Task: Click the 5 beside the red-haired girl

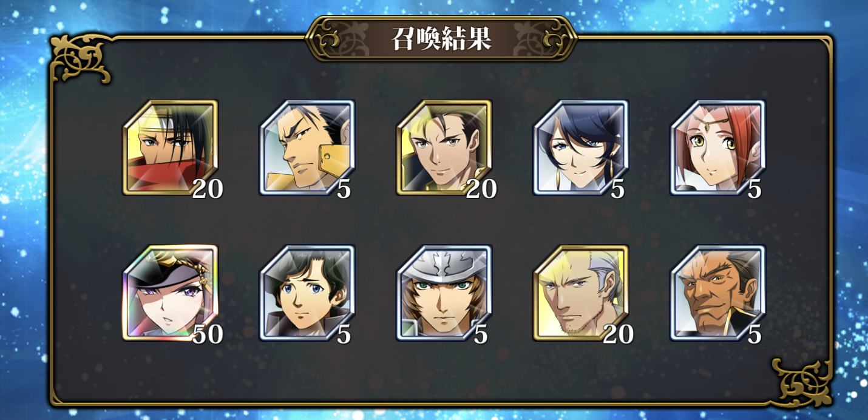Action: pos(754,189)
